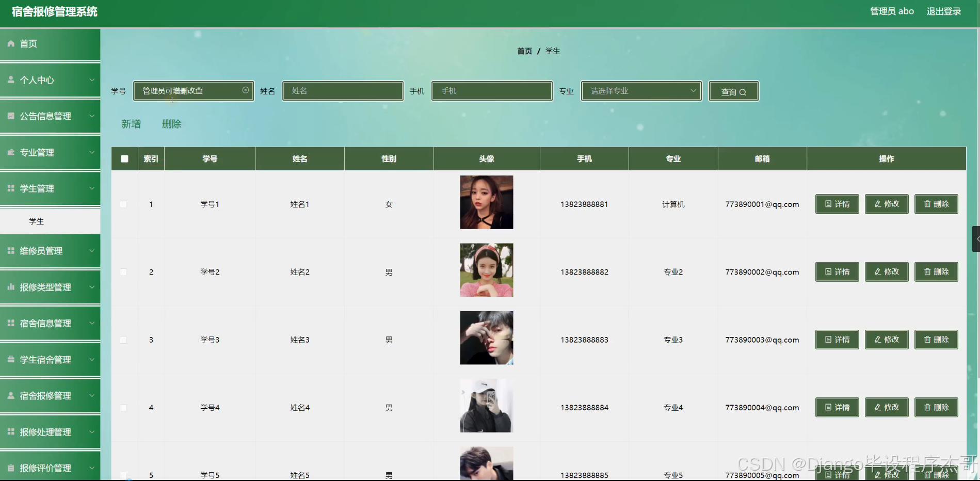Click the person icon beside 个人中心
Screen dimensions: 980x481
click(x=11, y=80)
